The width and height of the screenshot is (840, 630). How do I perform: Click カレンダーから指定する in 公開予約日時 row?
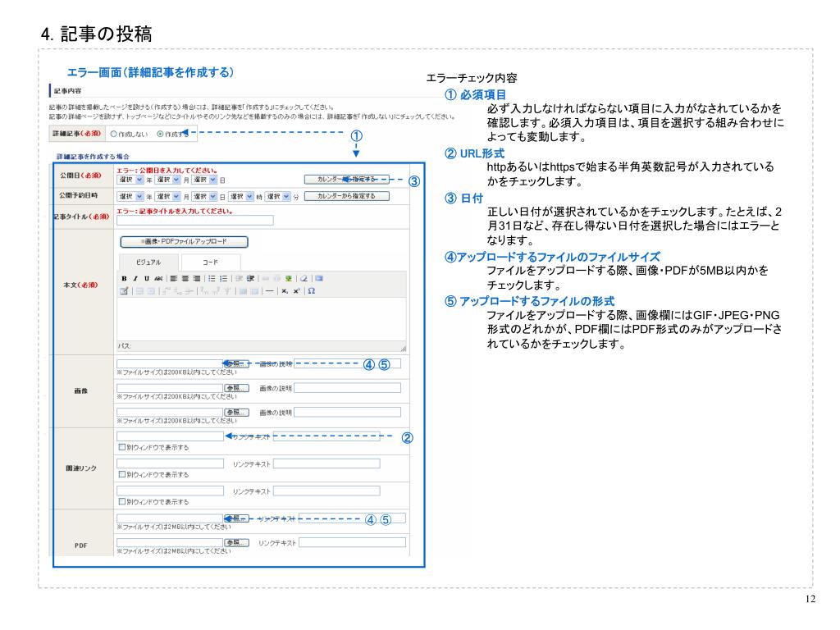347,196
